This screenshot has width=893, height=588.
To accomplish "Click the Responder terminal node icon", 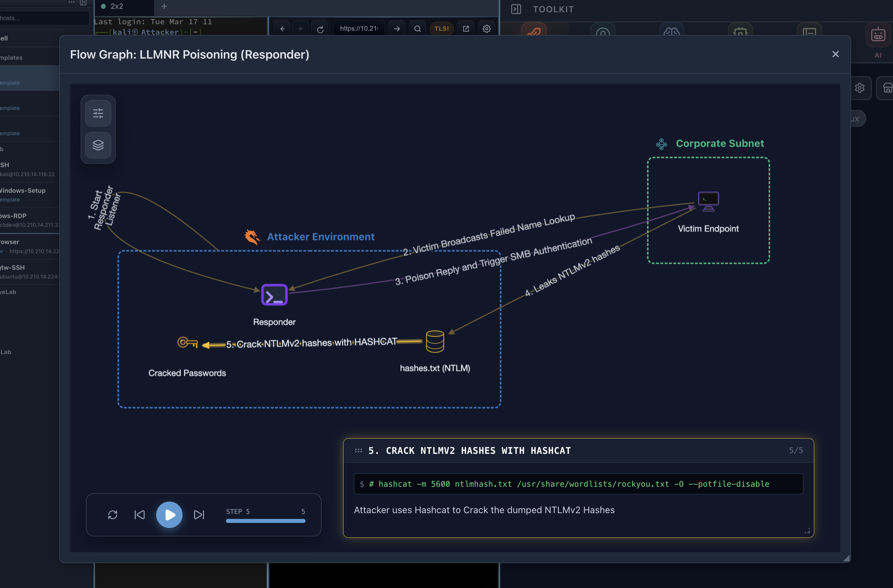I will 274,295.
